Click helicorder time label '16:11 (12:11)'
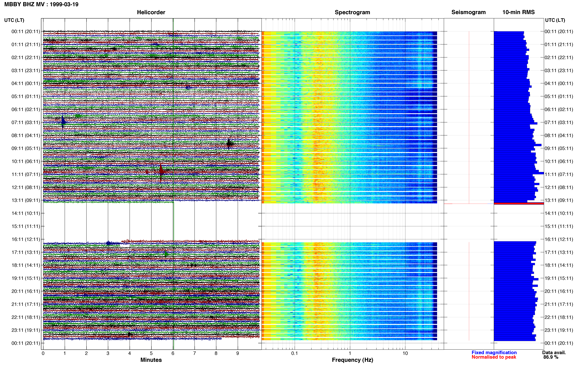The height and width of the screenshot is (368, 588). point(26,239)
